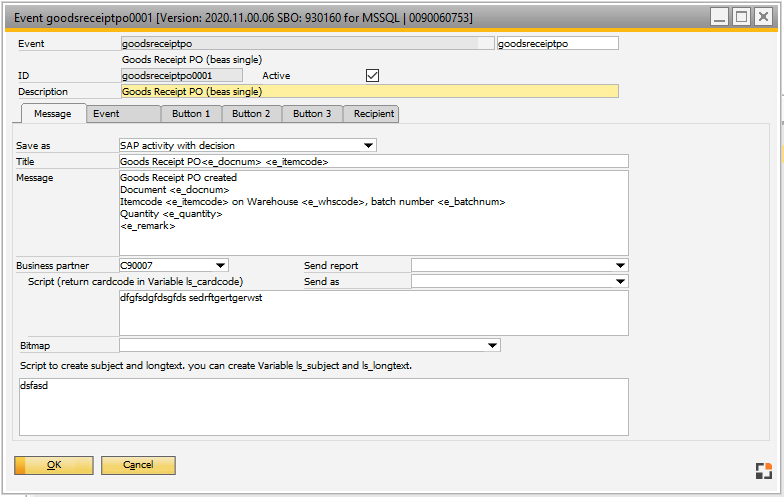Open the Button 1 tab
This screenshot has width=784, height=497.
pos(191,114)
